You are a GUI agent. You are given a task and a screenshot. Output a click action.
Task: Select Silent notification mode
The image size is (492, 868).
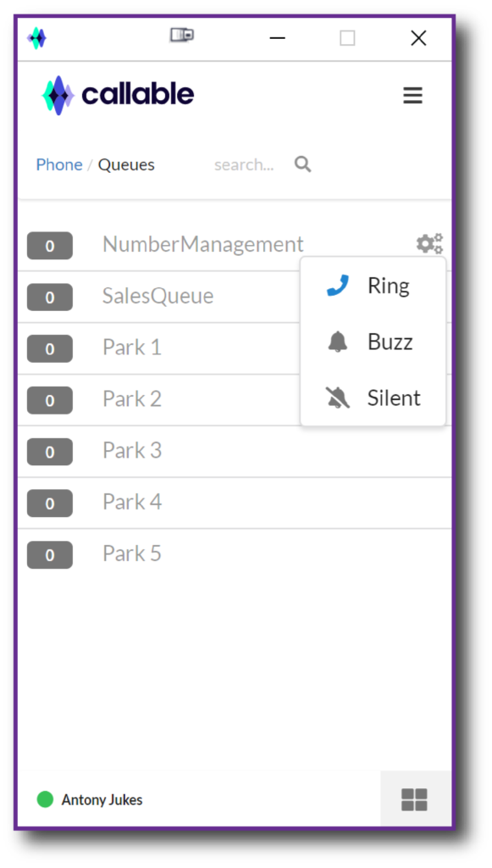tap(373, 398)
